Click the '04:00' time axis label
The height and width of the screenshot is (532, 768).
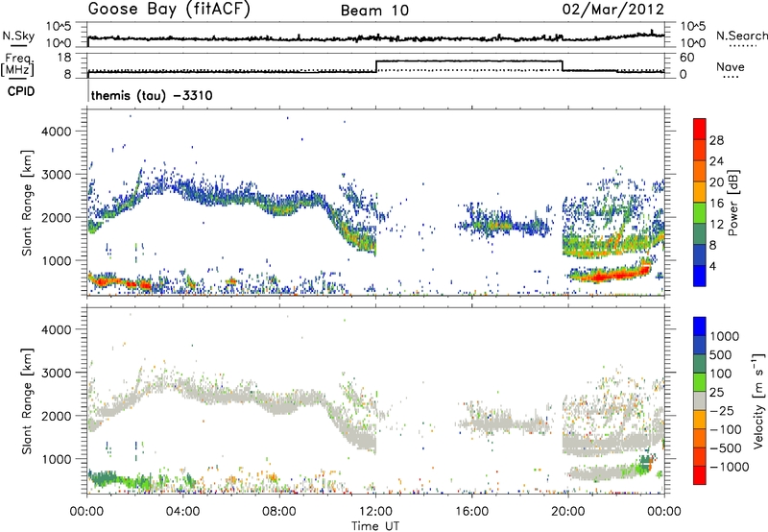[x=182, y=512]
